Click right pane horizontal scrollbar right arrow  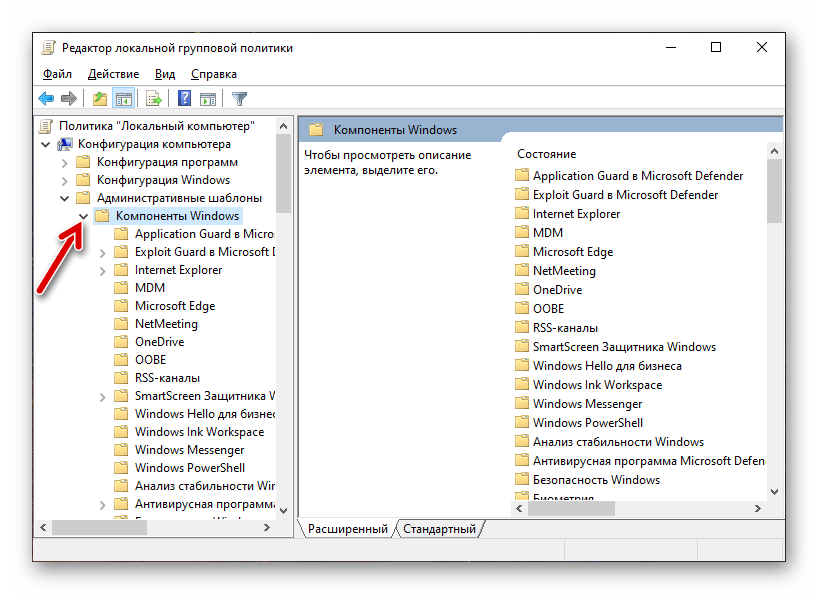pyautogui.click(x=757, y=508)
